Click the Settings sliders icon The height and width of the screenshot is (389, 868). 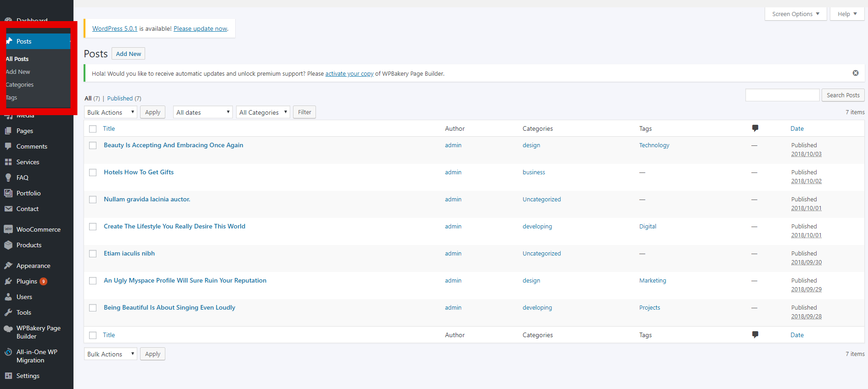(x=8, y=376)
